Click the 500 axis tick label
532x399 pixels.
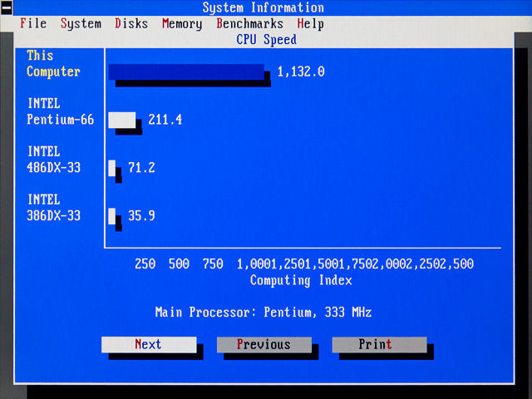click(180, 264)
